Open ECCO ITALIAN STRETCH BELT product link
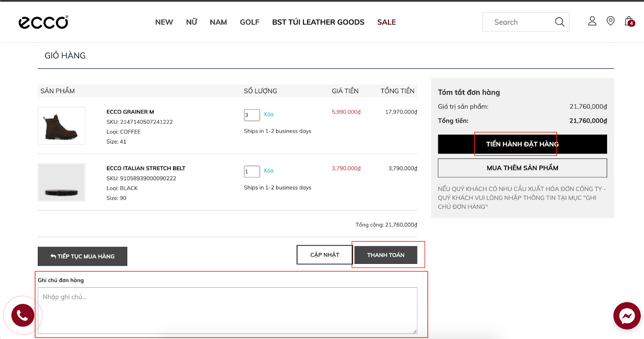 coord(146,168)
